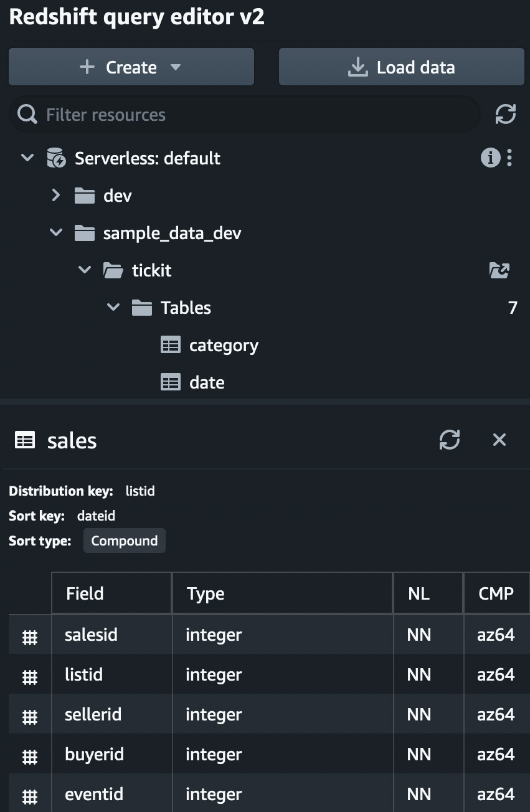Click the CMP column header
Viewport: 530px width, 812px height.
(x=496, y=593)
